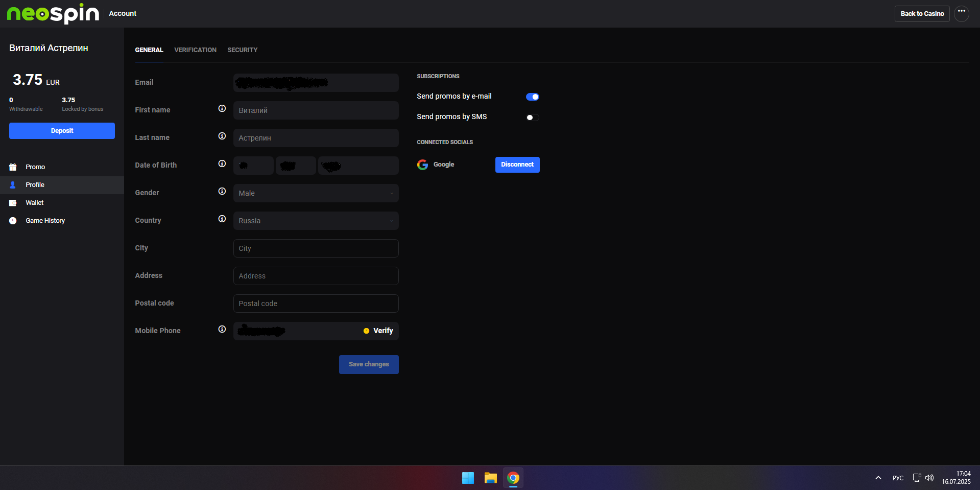The image size is (980, 490).
Task: Open the three-dots menu at top right
Action: coord(962,13)
